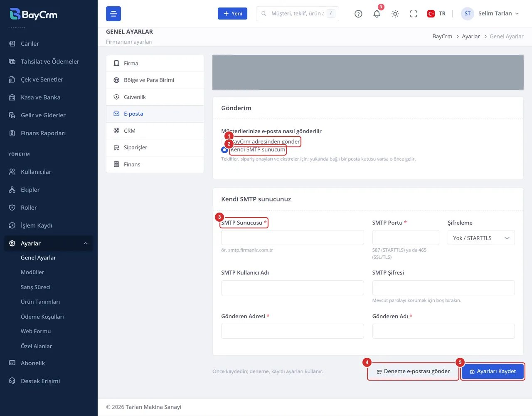Open the Şifreleme dropdown

[481, 238]
